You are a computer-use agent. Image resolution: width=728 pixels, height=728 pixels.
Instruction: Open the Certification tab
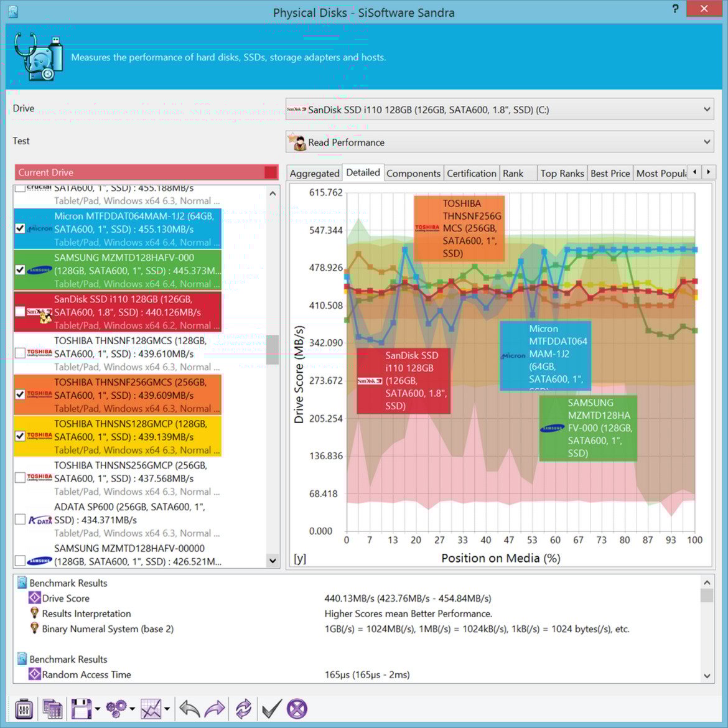(471, 173)
